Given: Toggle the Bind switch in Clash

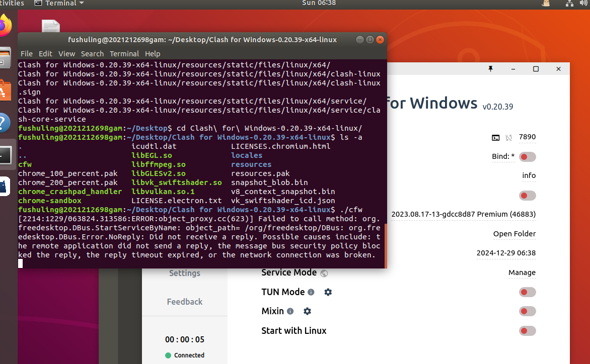Looking at the screenshot, I should pyautogui.click(x=527, y=156).
